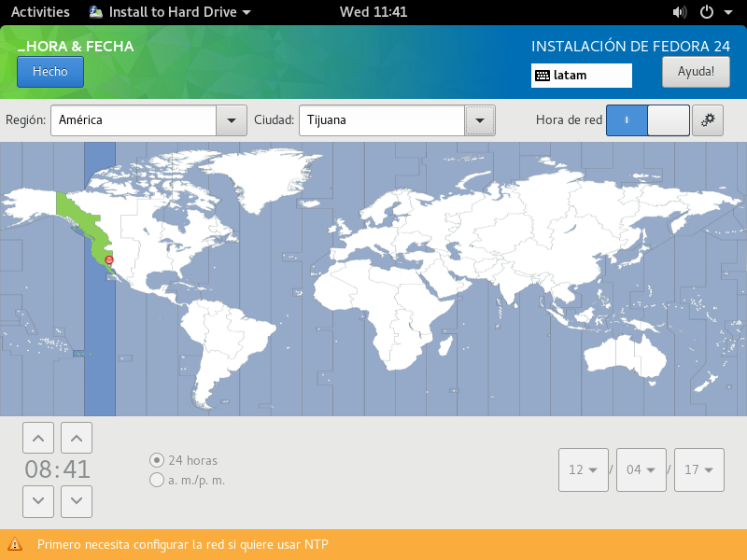
Task: Click the Tijuana city text field
Action: click(382, 120)
